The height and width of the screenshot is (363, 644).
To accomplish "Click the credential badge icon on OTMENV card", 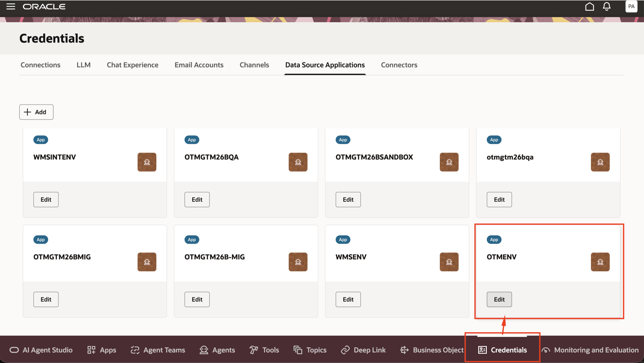I will [600, 262].
